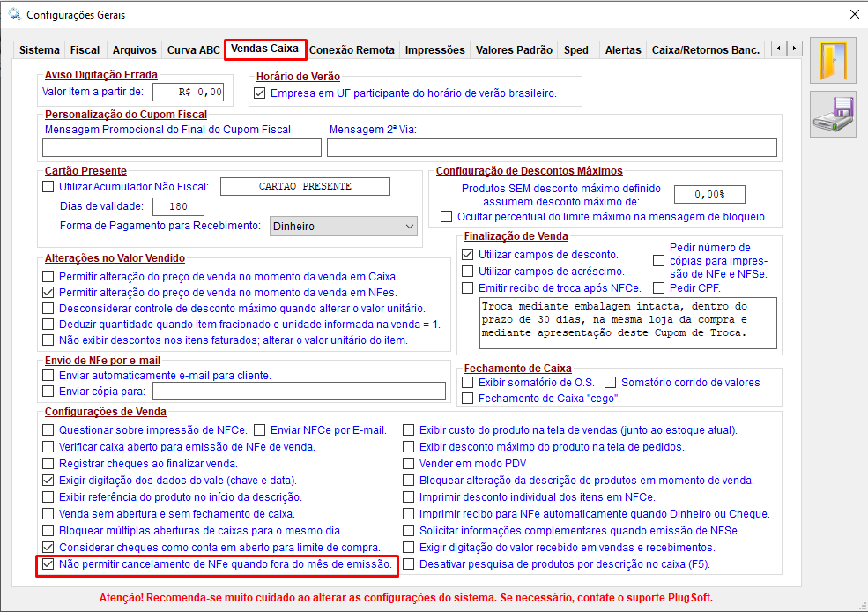Select the Vendas Caixa tab
The width and height of the screenshot is (868, 612).
coord(264,49)
